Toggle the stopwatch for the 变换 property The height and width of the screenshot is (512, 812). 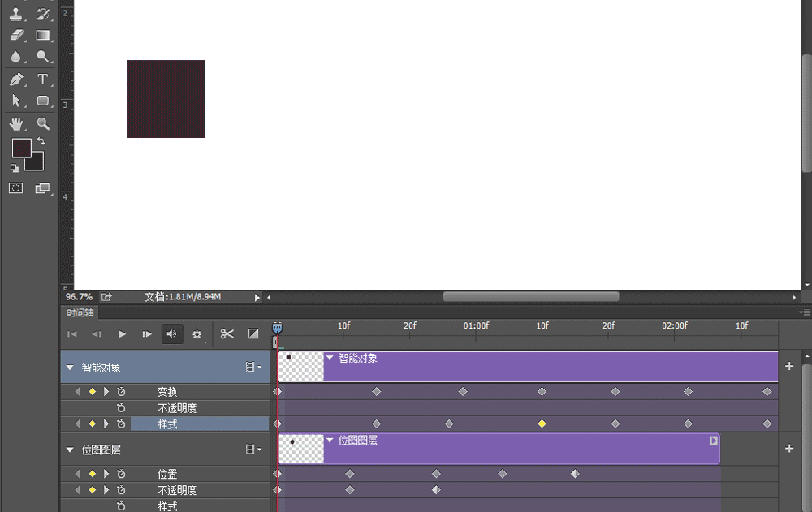coord(121,391)
